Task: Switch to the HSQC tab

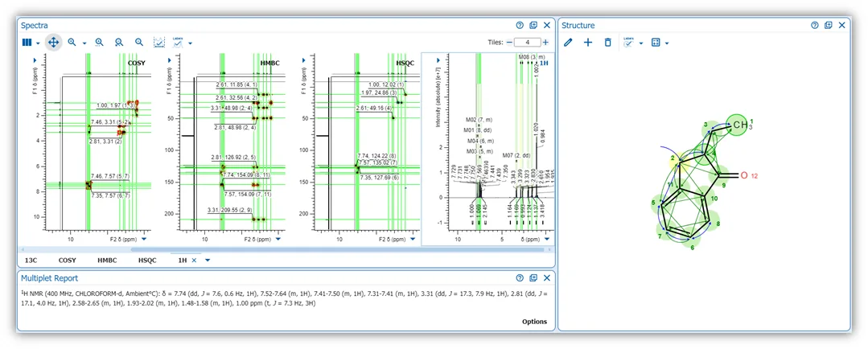Action: coord(148,260)
